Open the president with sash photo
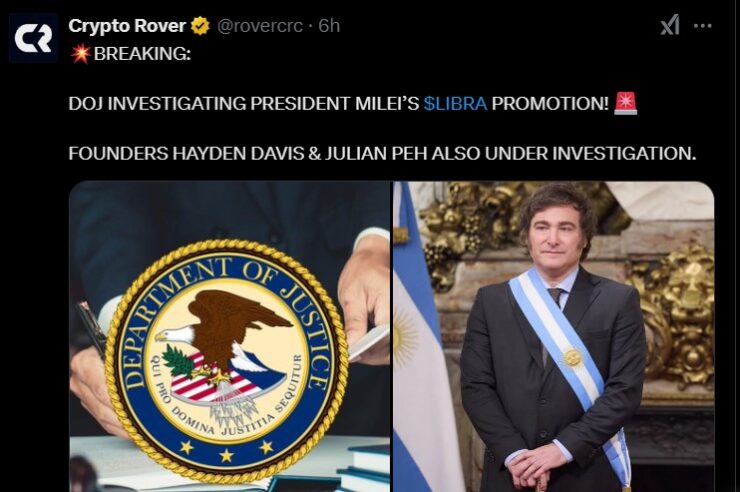The height and width of the screenshot is (492, 740). tap(554, 336)
